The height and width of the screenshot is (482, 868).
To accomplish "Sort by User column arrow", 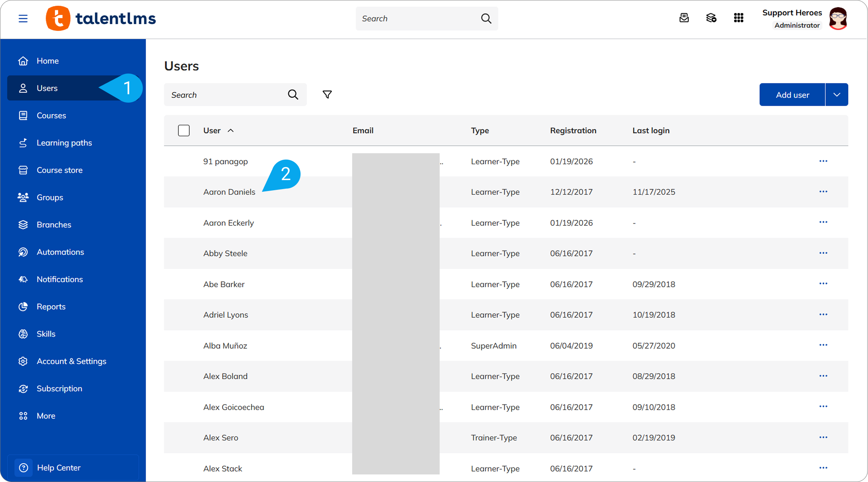I will [x=231, y=131].
